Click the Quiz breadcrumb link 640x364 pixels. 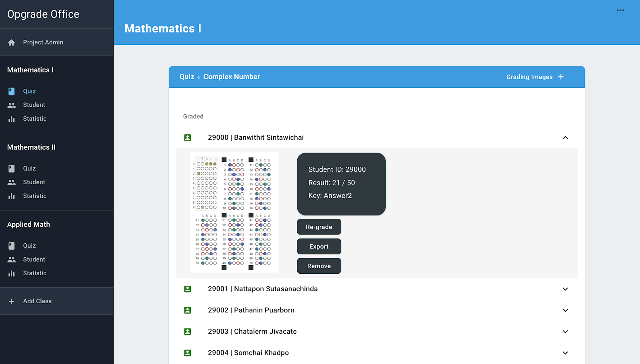click(x=186, y=77)
